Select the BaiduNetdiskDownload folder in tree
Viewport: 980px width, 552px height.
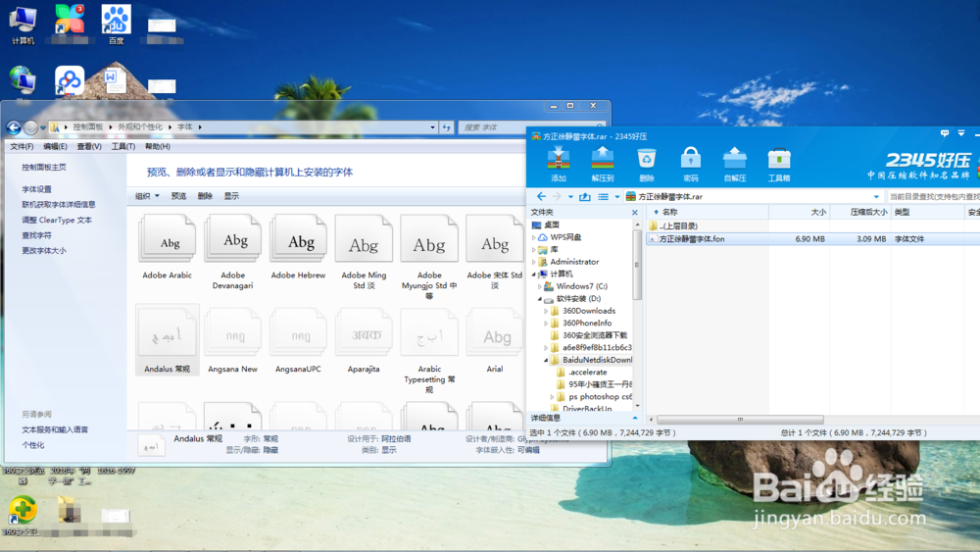click(597, 360)
